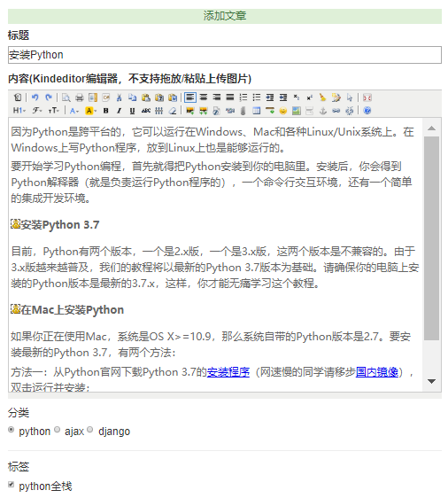This screenshot has height=498, width=448.
Task: Open the About KindEditor help icon
Action: (367, 111)
